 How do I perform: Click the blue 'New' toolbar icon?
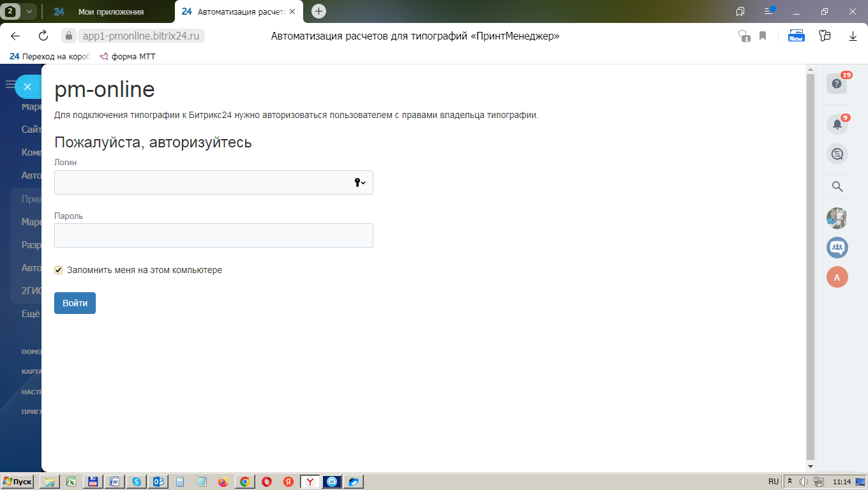pyautogui.click(x=797, y=36)
